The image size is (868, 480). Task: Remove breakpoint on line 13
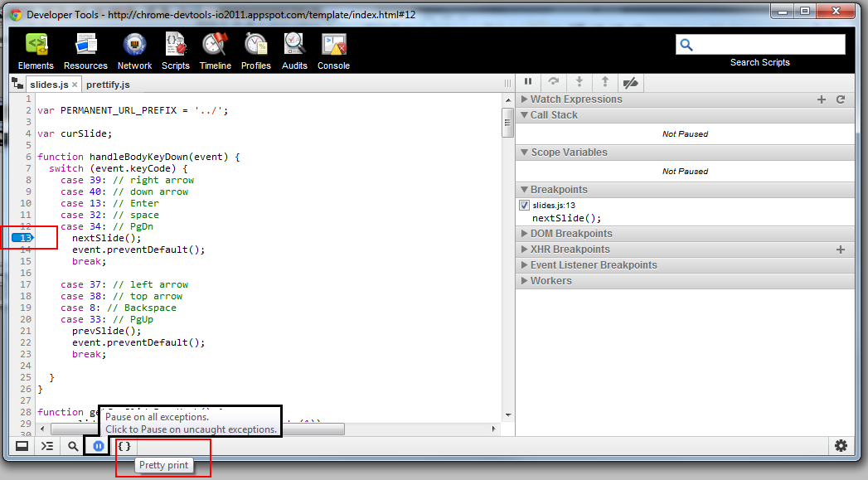point(23,238)
